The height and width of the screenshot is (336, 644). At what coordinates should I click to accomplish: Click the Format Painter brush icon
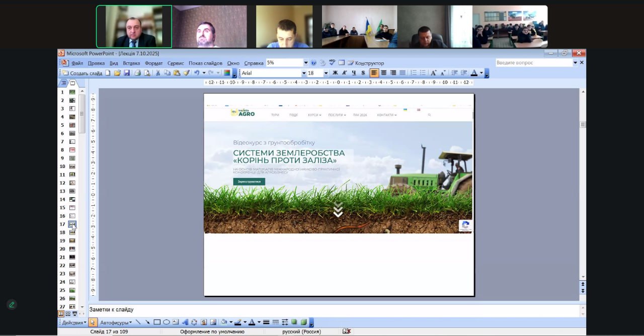click(x=186, y=73)
